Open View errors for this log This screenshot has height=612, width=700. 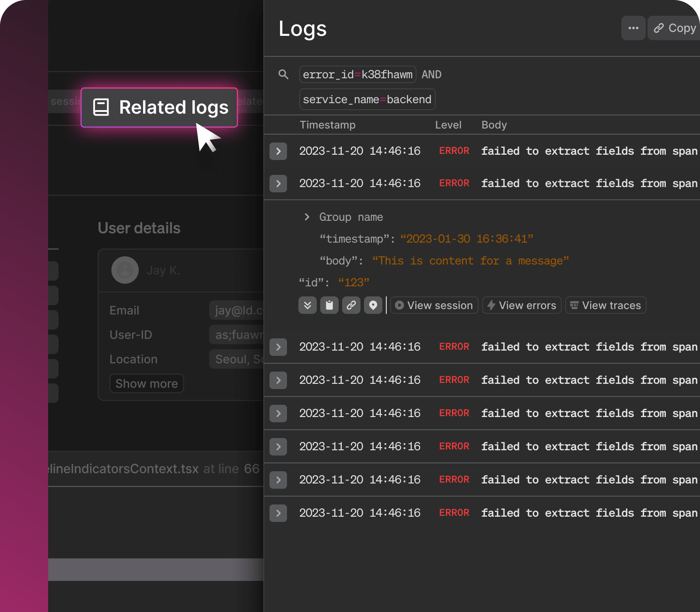pos(522,305)
